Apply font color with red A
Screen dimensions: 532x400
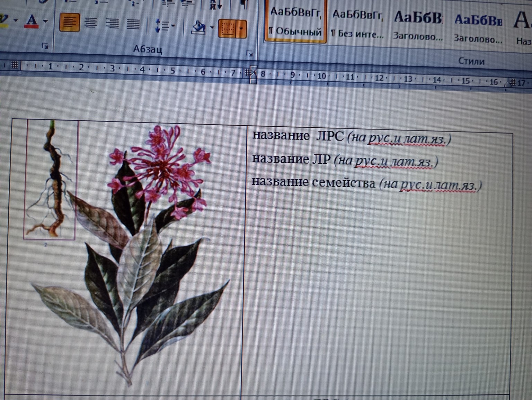pos(32,21)
